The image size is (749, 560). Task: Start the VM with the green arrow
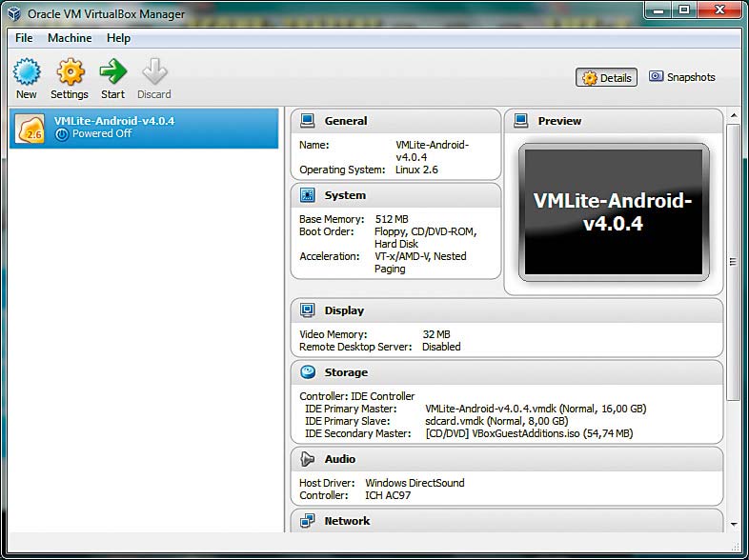113,71
